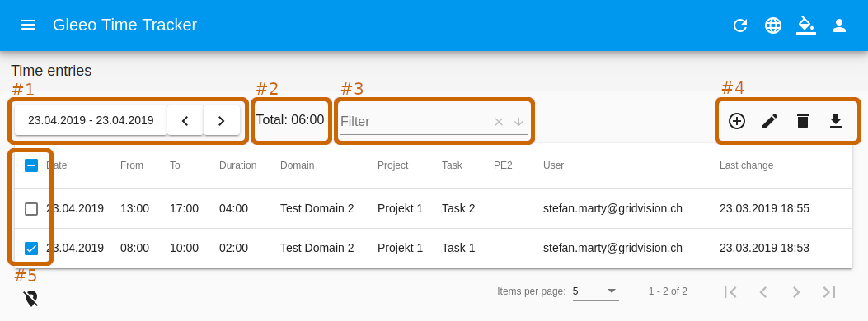Open the theme color fill icon

coord(806,26)
